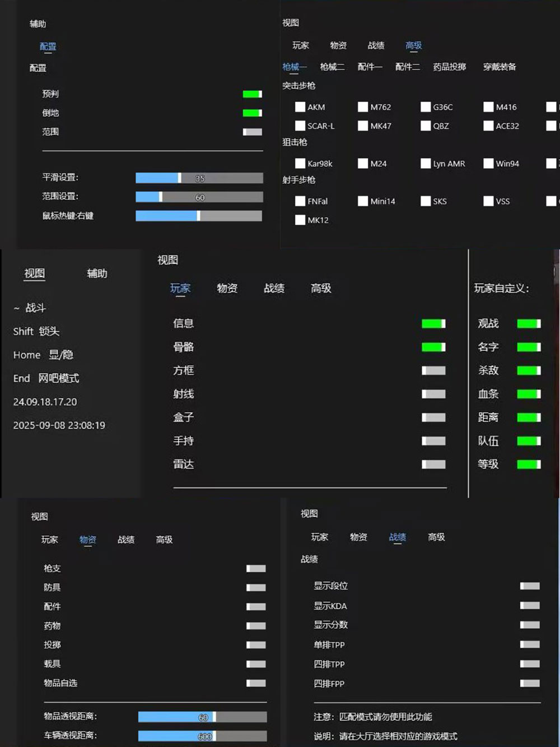Viewport: 560px width, 747px height.
Task: Disable the 倒地 switch
Action: click(252, 113)
